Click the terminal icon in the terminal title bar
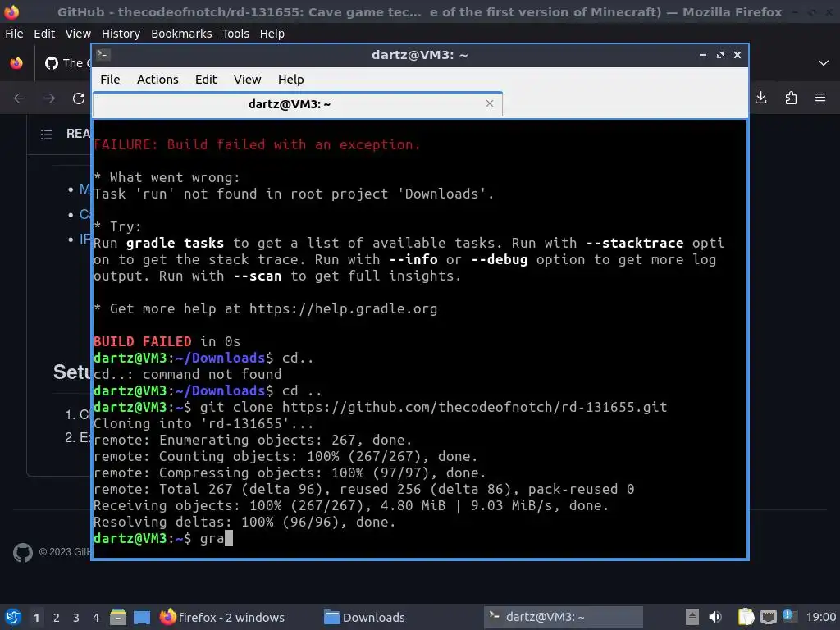 click(103, 55)
